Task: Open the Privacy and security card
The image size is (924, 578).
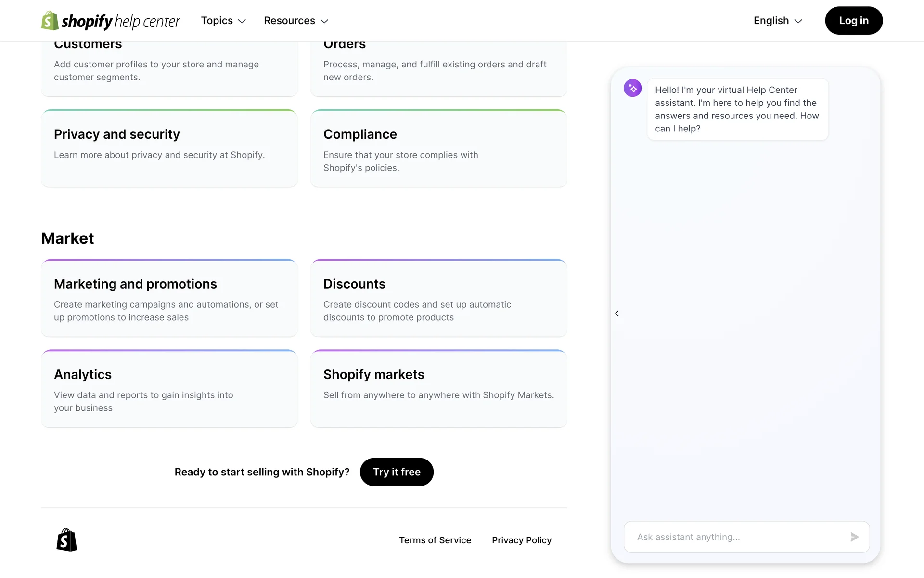Action: (169, 148)
